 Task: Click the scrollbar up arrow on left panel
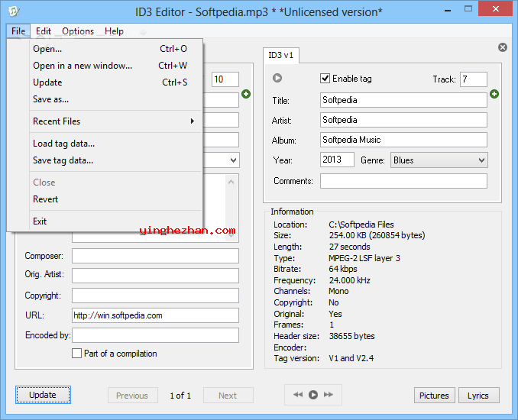pyautogui.click(x=231, y=182)
